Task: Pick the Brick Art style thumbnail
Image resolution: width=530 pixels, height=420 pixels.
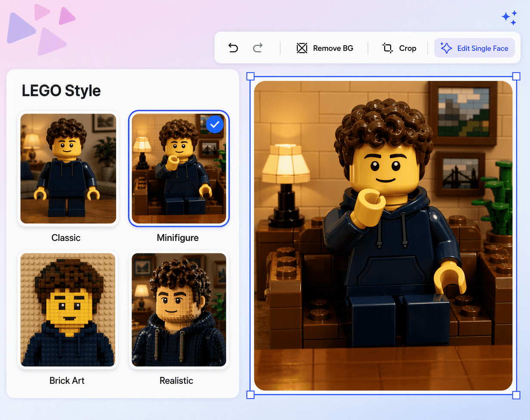Action: pos(68,310)
